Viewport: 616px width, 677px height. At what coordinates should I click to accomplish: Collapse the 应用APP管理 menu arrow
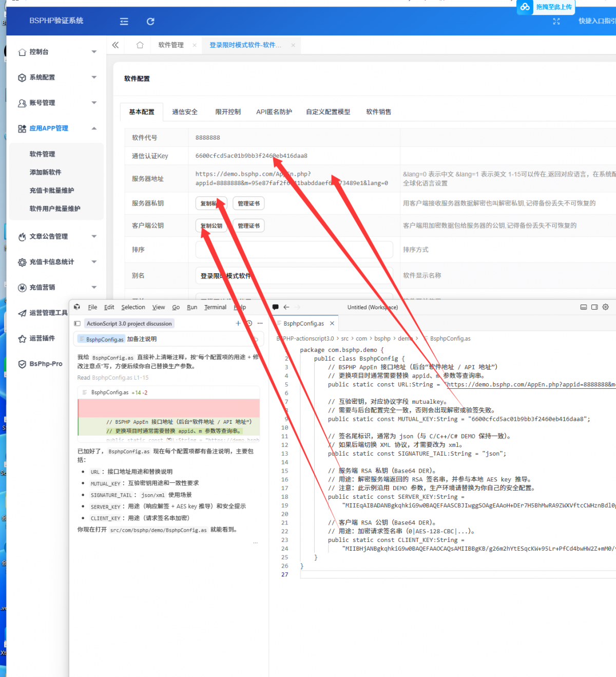(x=94, y=128)
